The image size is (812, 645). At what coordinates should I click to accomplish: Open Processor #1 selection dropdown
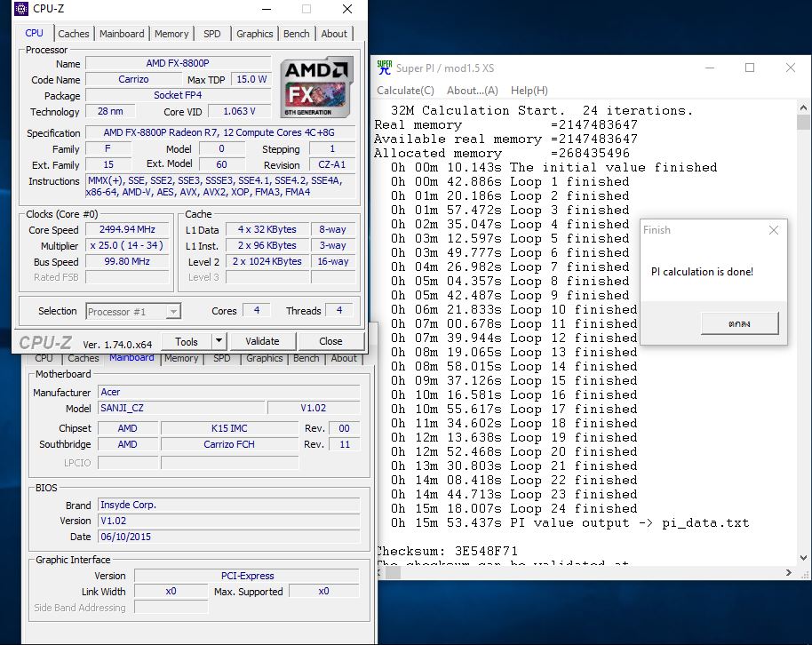(133, 311)
